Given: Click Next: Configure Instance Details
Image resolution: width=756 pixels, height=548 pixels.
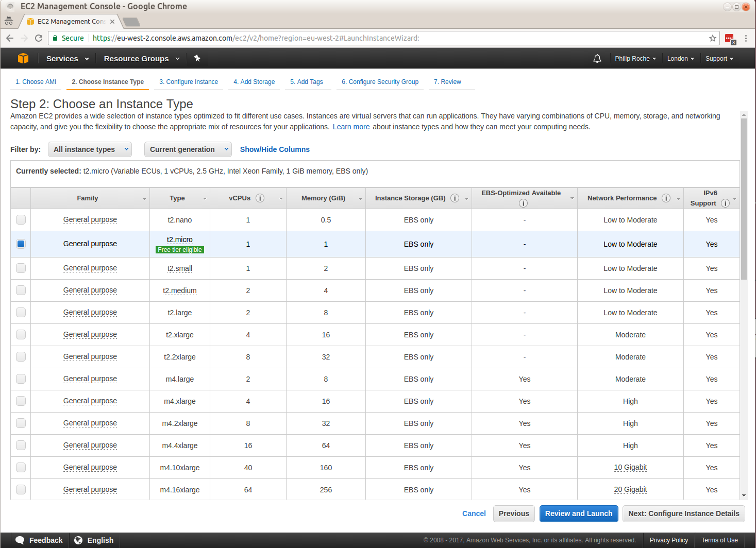Looking at the screenshot, I should tap(684, 513).
